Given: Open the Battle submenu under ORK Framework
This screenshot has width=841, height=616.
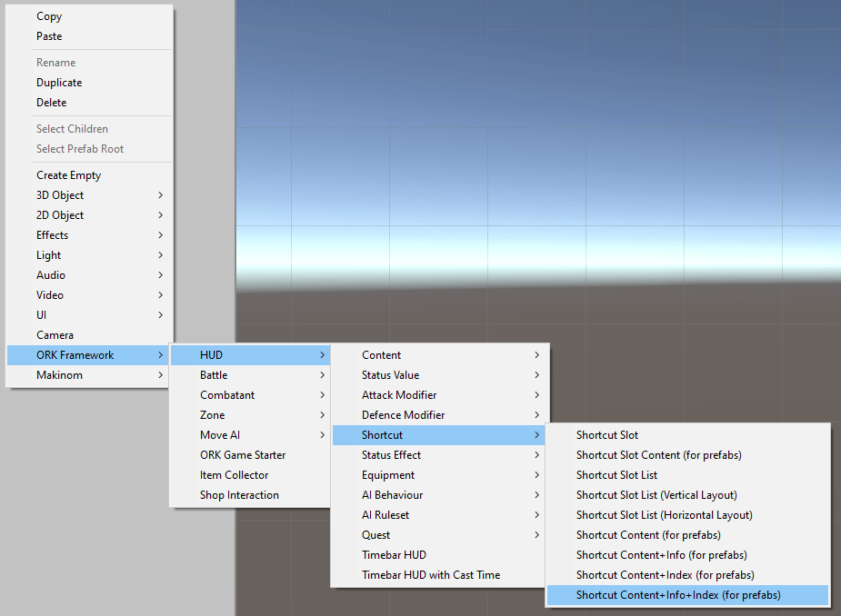Looking at the screenshot, I should 213,374.
